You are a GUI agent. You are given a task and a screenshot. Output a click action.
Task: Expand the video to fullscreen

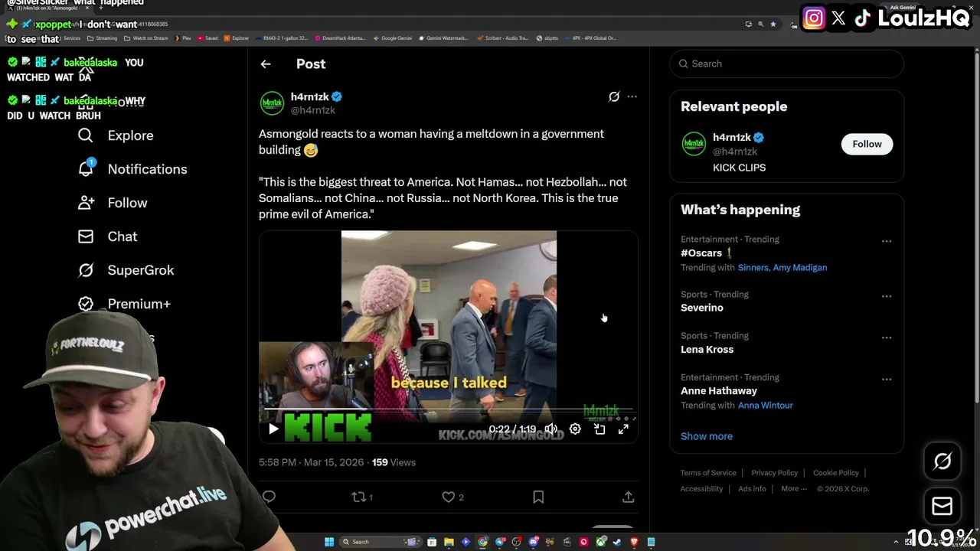[623, 429]
